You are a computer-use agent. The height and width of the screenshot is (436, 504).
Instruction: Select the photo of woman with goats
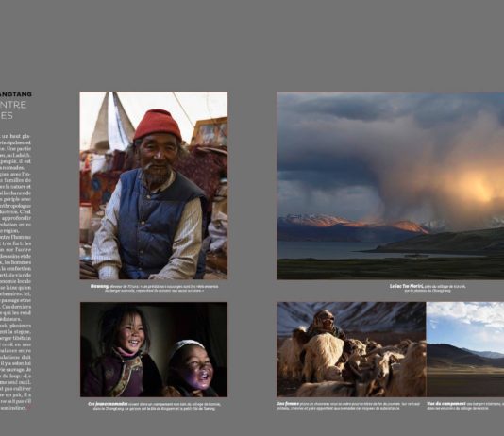(x=351, y=349)
